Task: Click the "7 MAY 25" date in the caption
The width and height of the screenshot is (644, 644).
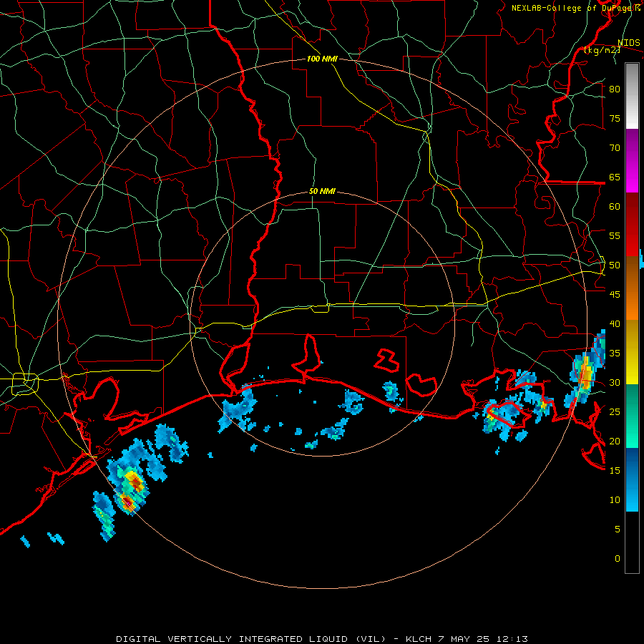Action: [x=464, y=639]
